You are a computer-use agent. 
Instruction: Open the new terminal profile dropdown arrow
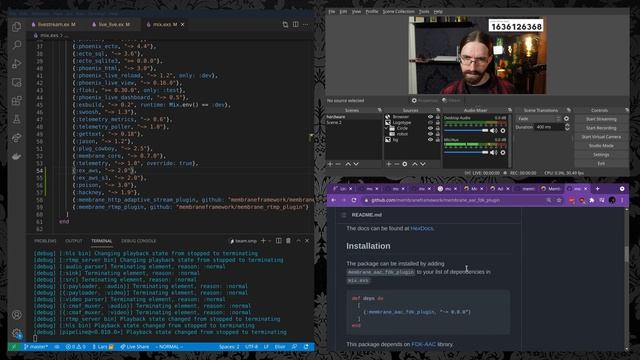[x=269, y=241]
